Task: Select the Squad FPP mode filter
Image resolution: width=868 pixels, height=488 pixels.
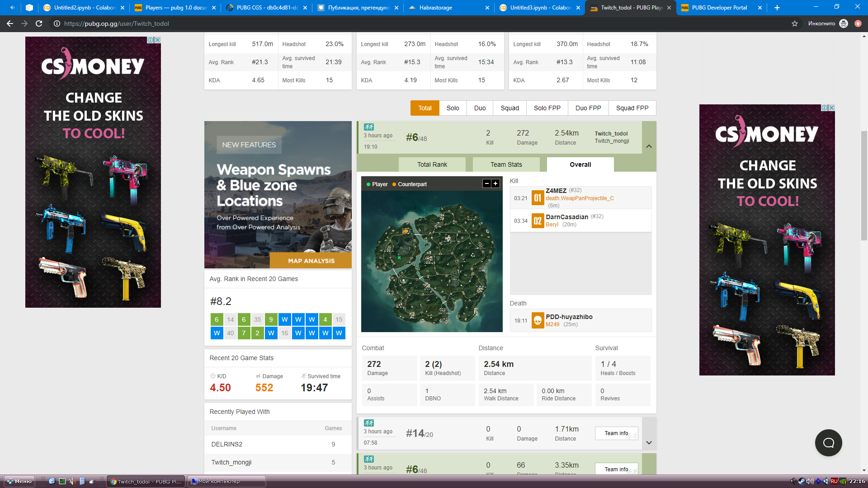Action: (x=632, y=108)
